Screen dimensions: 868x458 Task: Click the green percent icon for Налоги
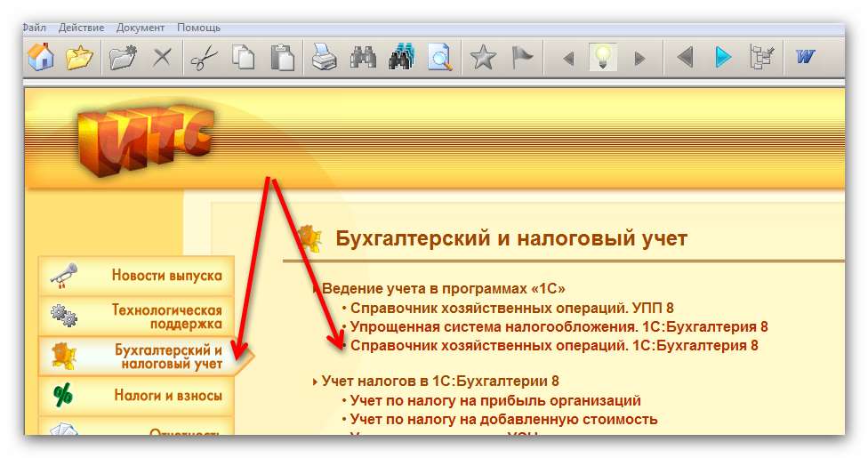click(63, 396)
